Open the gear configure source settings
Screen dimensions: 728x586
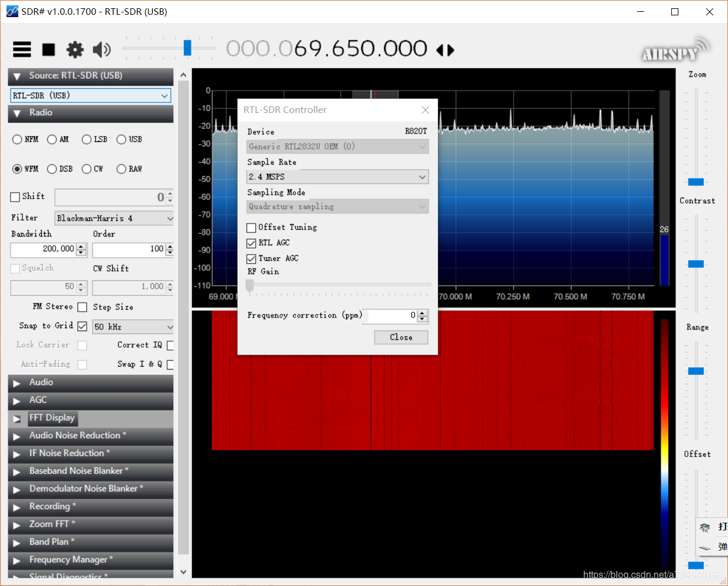pyautogui.click(x=75, y=50)
